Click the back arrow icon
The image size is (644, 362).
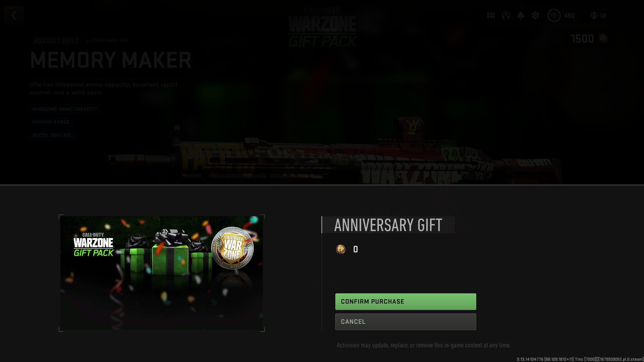14,16
